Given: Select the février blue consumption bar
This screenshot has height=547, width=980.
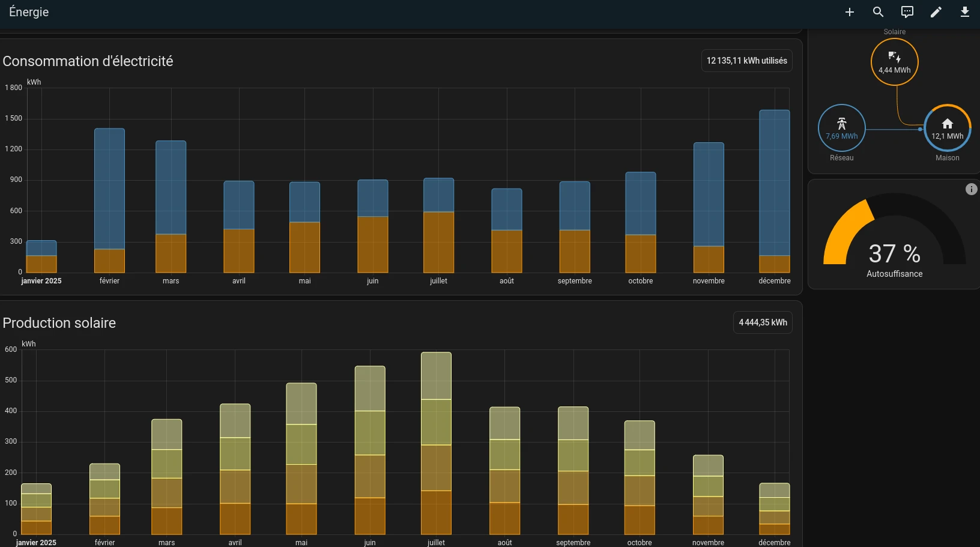Looking at the screenshot, I should [109, 186].
